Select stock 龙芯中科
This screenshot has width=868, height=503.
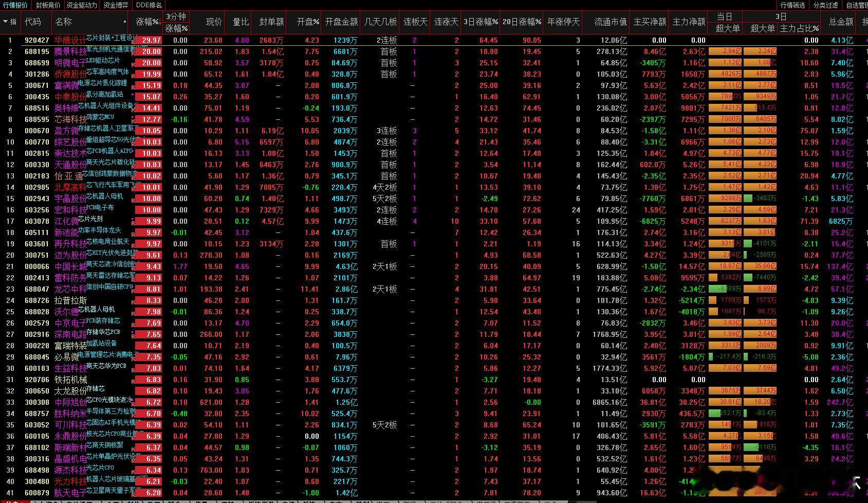(70, 289)
